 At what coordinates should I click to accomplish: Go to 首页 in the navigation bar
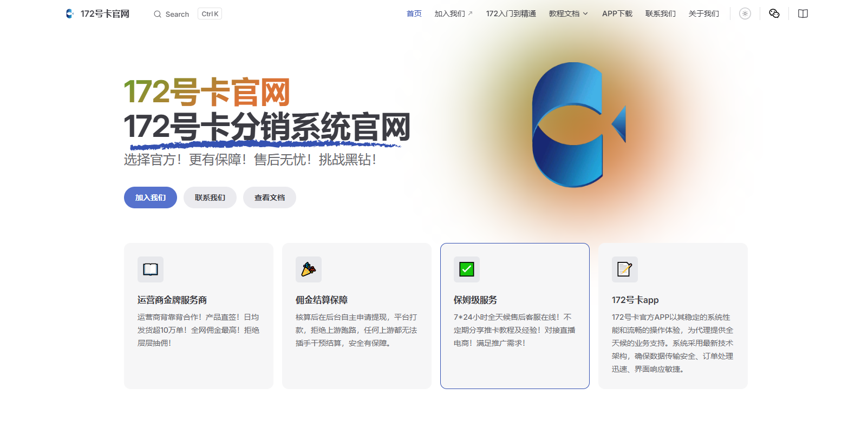[x=414, y=14]
